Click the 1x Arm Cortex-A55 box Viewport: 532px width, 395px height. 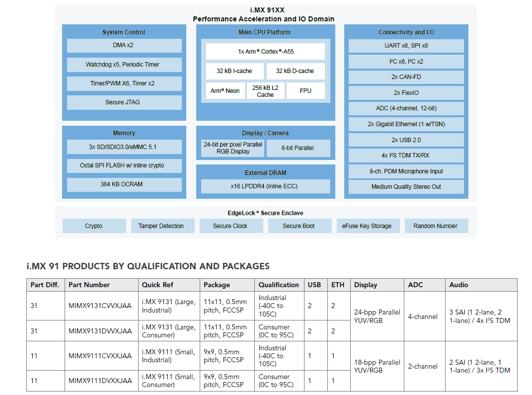point(265,51)
